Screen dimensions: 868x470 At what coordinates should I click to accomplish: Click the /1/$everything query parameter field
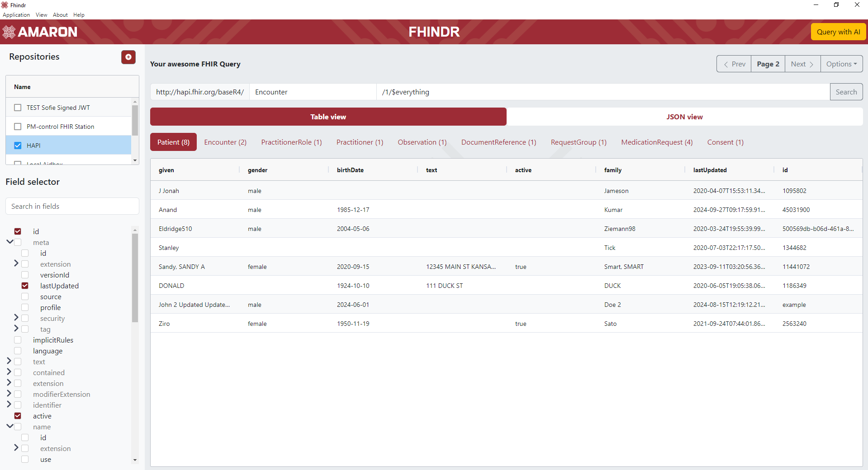click(x=603, y=92)
